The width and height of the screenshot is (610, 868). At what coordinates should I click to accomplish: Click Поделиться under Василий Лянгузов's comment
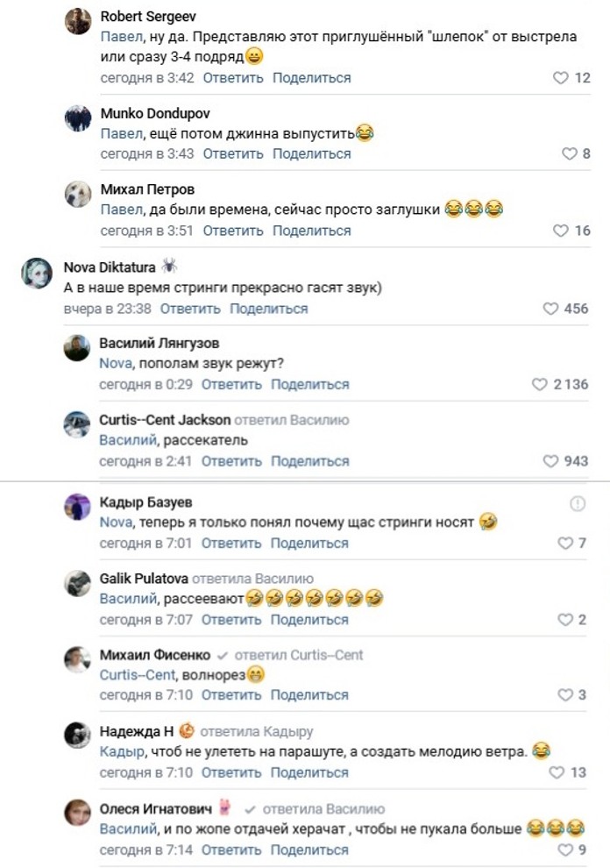point(309,385)
